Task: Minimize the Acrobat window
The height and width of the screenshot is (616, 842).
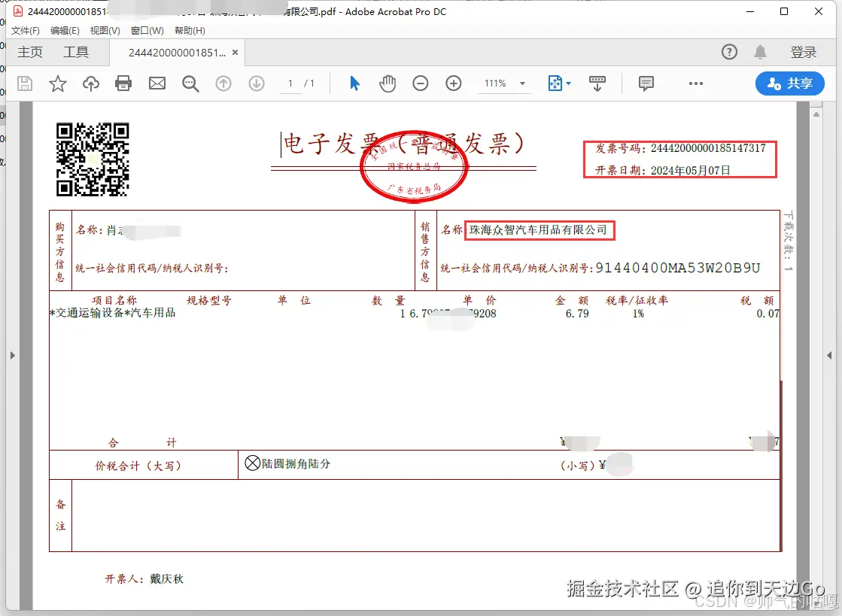Action: point(751,11)
